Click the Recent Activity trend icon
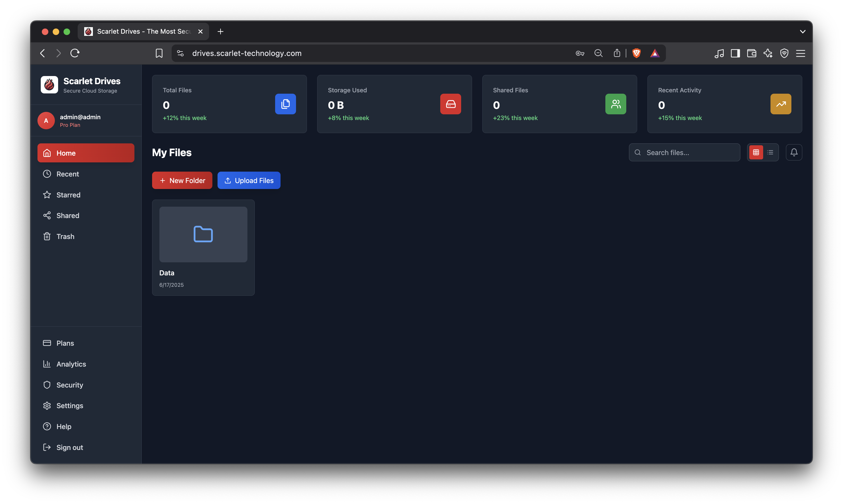This screenshot has width=843, height=504. point(781,104)
